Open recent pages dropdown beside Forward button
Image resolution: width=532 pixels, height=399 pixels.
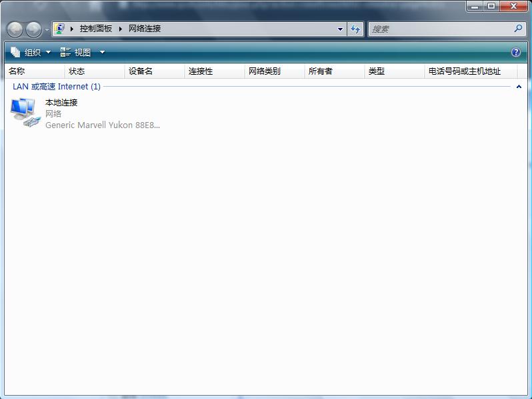point(47,30)
